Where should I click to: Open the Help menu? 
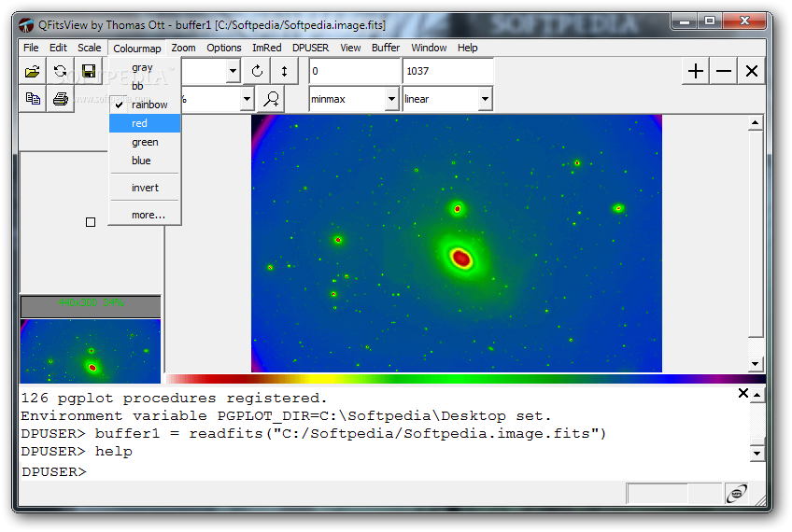tap(467, 48)
